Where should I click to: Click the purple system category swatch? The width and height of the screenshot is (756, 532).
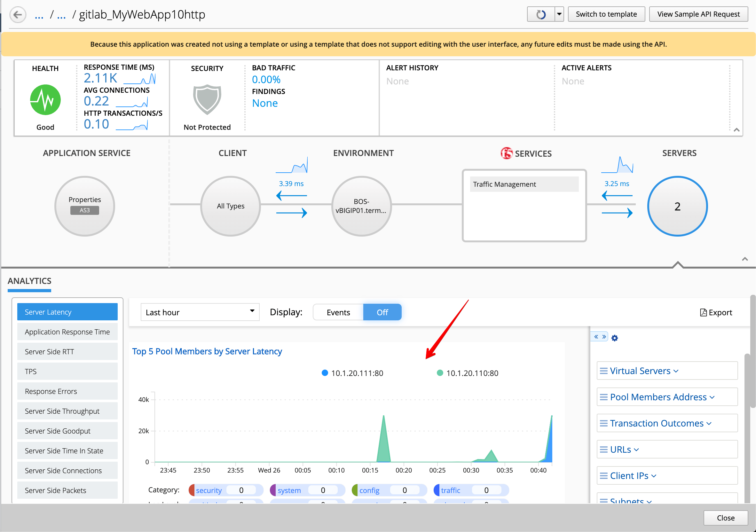[273, 490]
